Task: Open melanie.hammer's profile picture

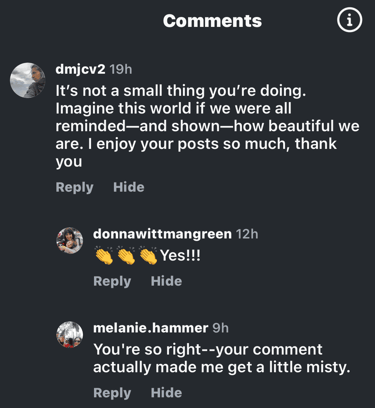Action: point(69,335)
